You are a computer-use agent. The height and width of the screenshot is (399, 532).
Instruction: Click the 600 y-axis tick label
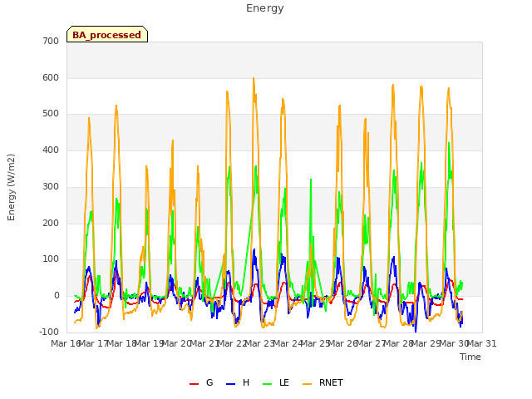[51, 77]
